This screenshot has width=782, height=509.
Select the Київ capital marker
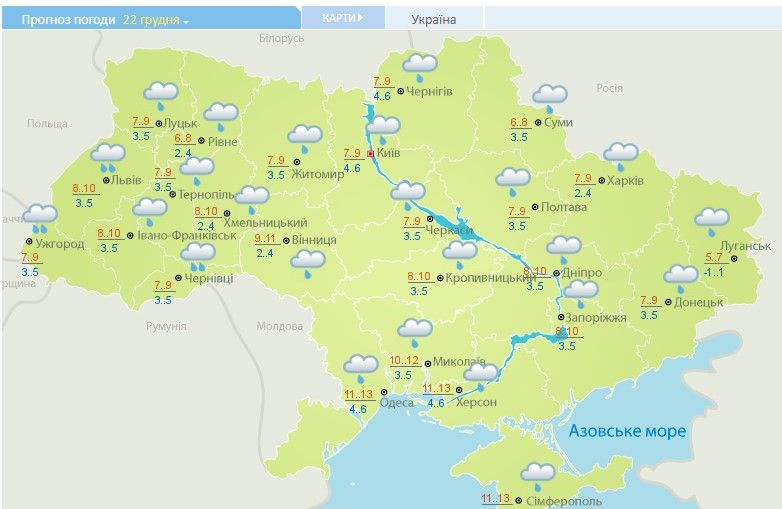[x=371, y=154]
